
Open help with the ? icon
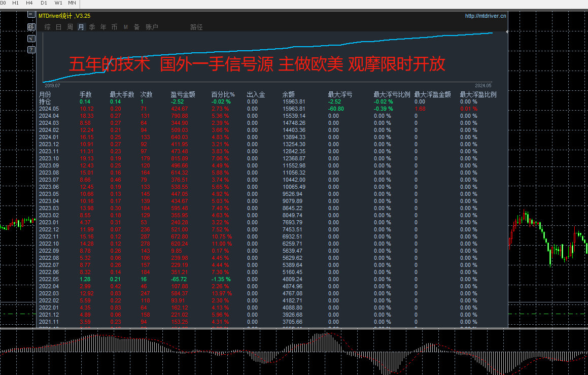click(31, 50)
